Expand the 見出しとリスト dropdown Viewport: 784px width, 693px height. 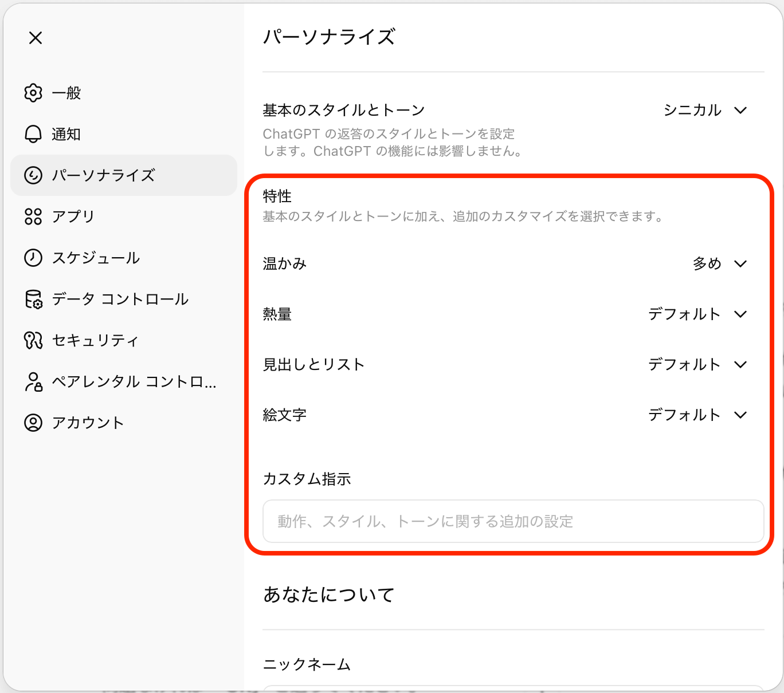tap(697, 364)
